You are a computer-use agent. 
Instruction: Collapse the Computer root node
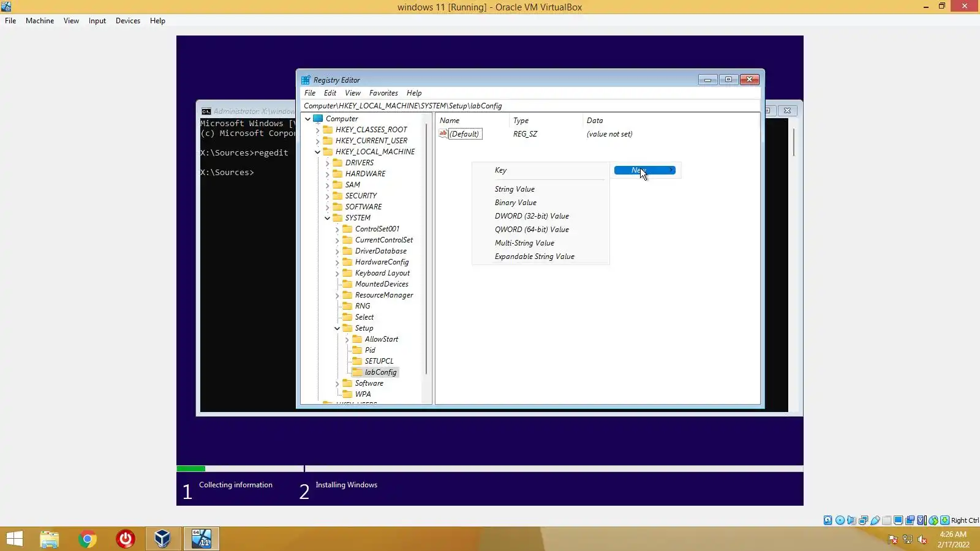308,119
